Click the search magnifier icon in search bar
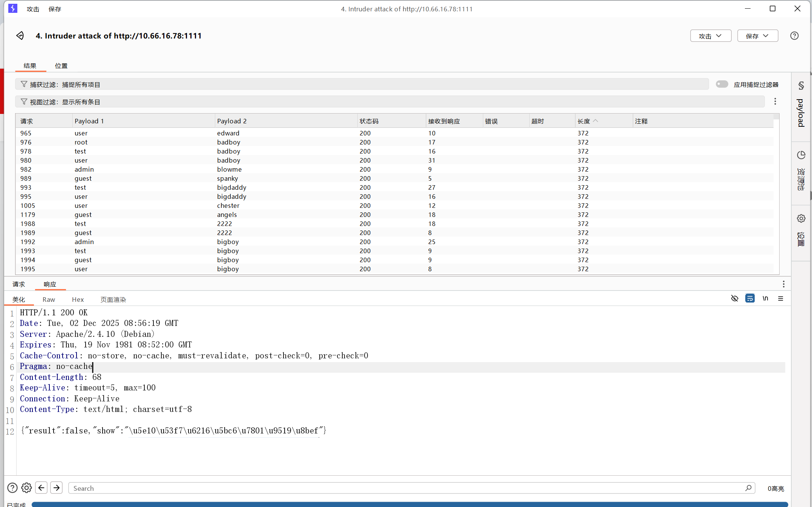This screenshot has width=812, height=507. (748, 488)
